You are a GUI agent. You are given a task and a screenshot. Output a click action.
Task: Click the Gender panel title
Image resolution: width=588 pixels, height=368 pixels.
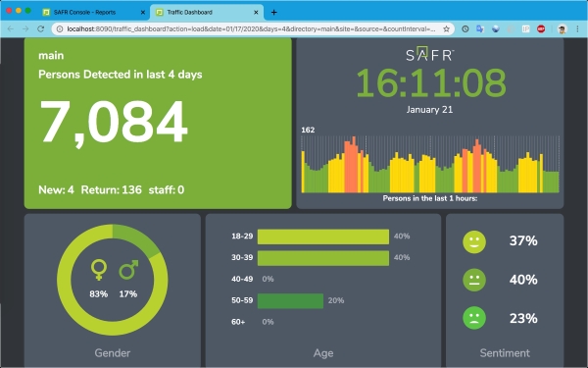point(113,353)
